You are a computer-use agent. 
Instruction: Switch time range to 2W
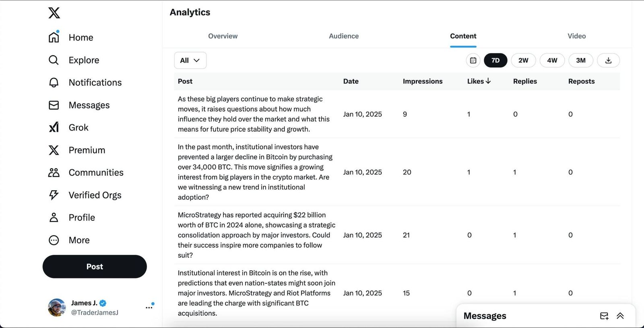pos(523,60)
